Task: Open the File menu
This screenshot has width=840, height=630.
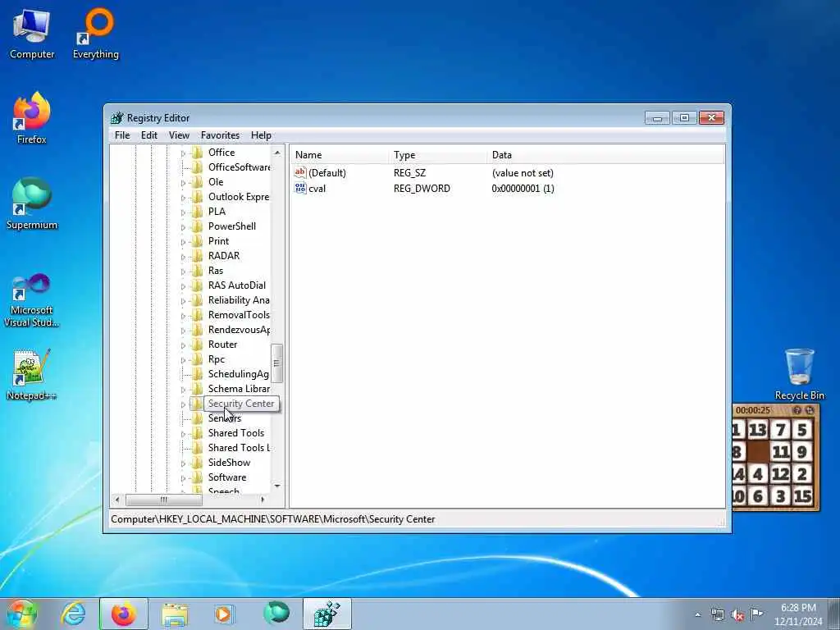Action: 122,135
